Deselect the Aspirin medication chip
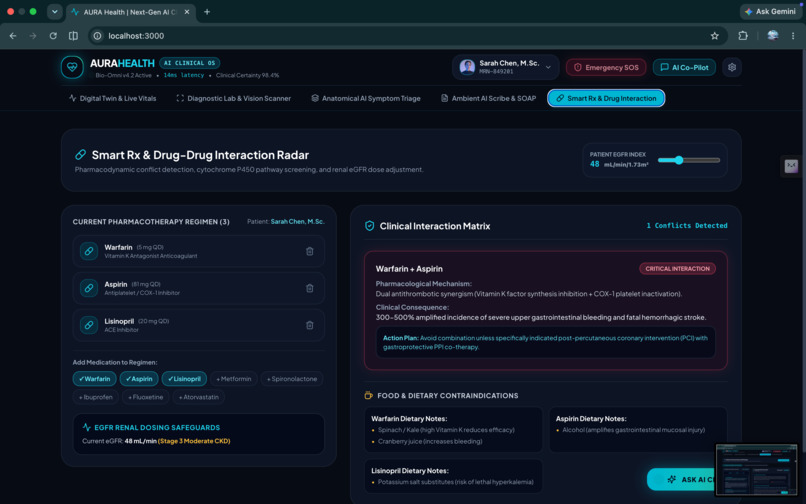Screen dimensions: 806x504 (139, 379)
